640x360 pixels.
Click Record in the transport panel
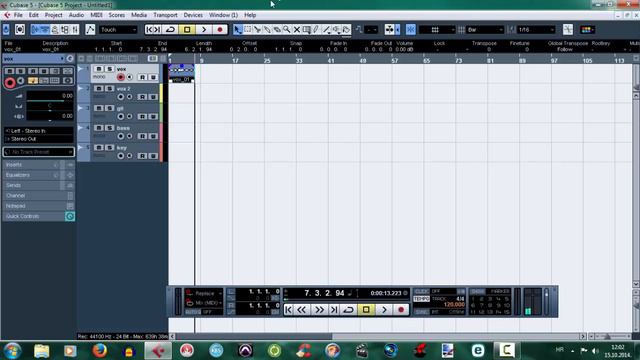coord(401,310)
